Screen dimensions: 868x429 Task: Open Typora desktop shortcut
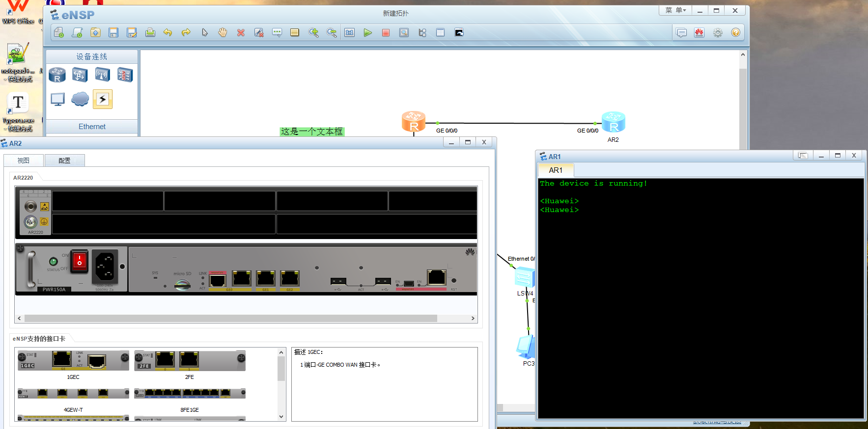coord(18,112)
